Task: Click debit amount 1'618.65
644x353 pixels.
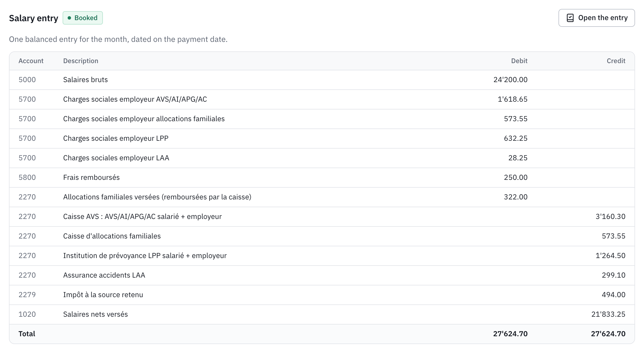Action: (513, 99)
